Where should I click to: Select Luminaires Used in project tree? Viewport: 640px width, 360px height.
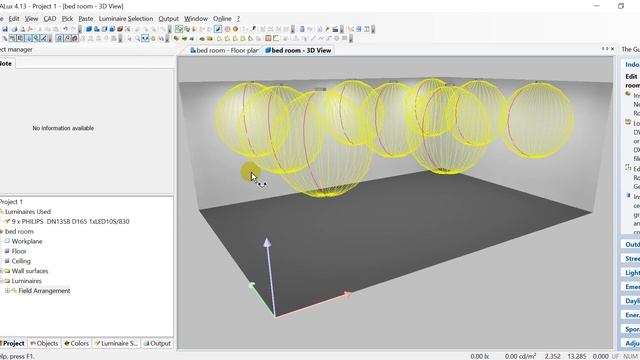pyautogui.click(x=28, y=211)
